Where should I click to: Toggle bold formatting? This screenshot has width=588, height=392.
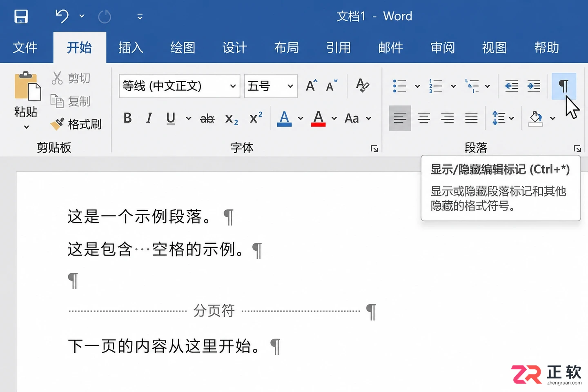[127, 118]
